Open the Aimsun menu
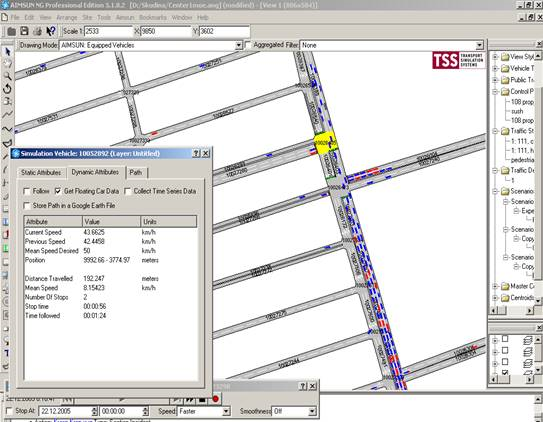 (x=125, y=17)
